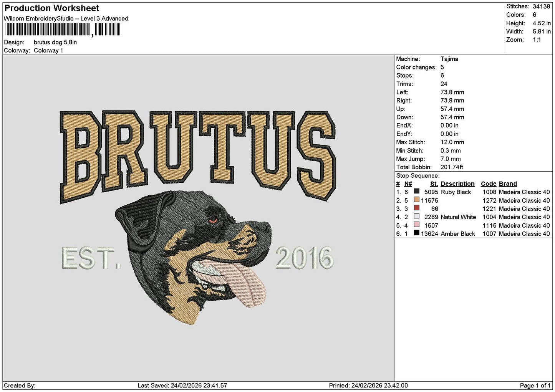
Task: Click the Trims value 24
Action: 444,84
